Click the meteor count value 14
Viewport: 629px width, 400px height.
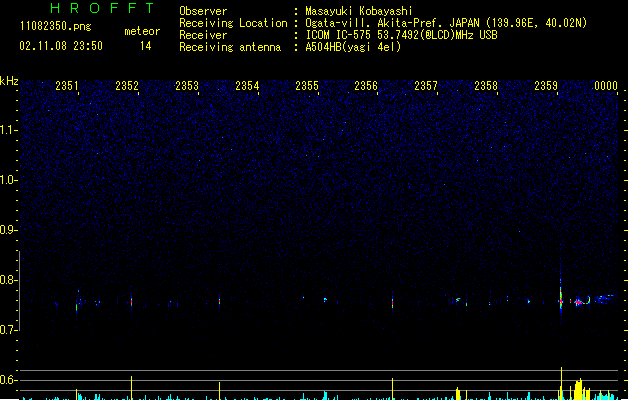pyautogui.click(x=146, y=46)
